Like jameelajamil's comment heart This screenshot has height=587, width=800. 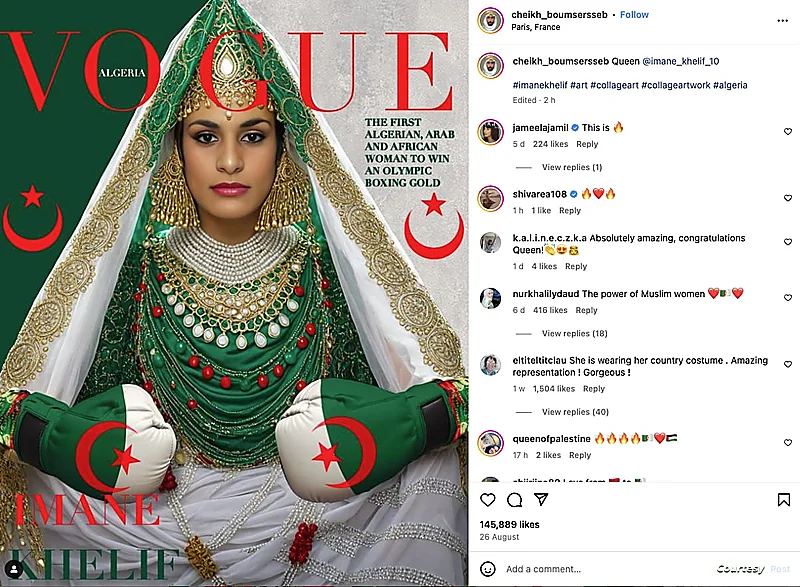pyautogui.click(x=788, y=132)
